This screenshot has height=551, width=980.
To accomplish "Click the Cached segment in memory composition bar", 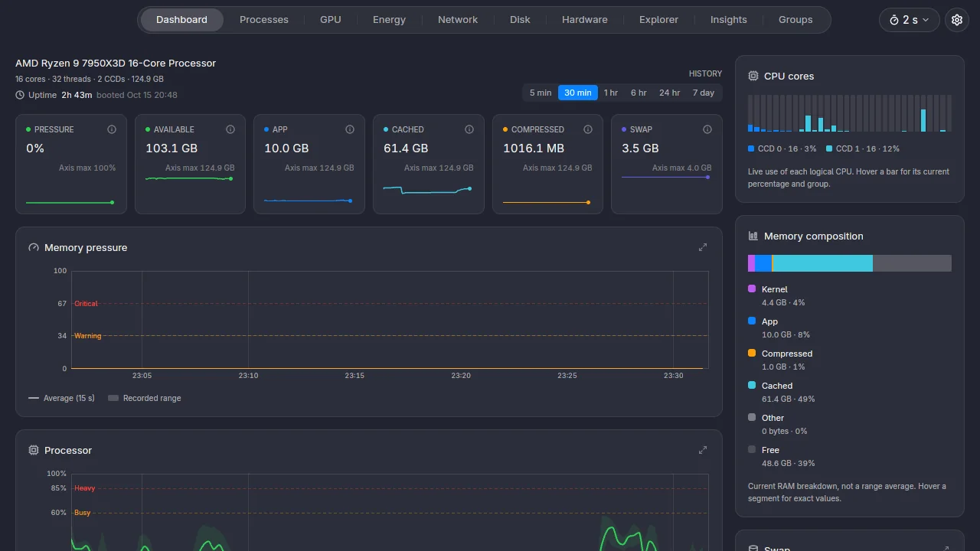I will tap(823, 263).
